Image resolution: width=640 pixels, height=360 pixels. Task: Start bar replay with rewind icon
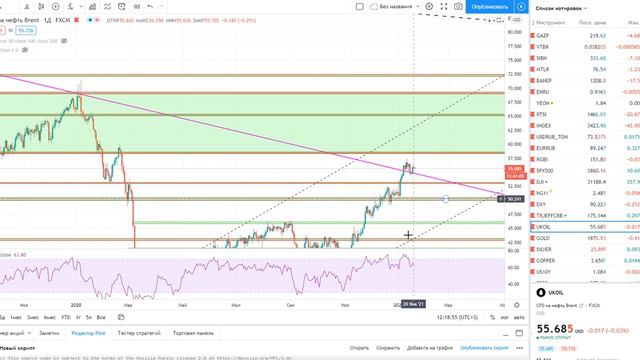click(137, 7)
